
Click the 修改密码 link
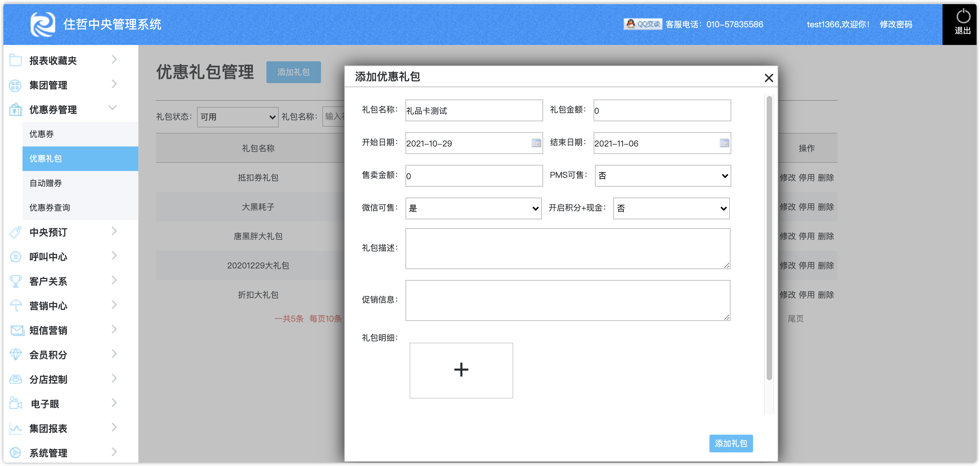[895, 24]
